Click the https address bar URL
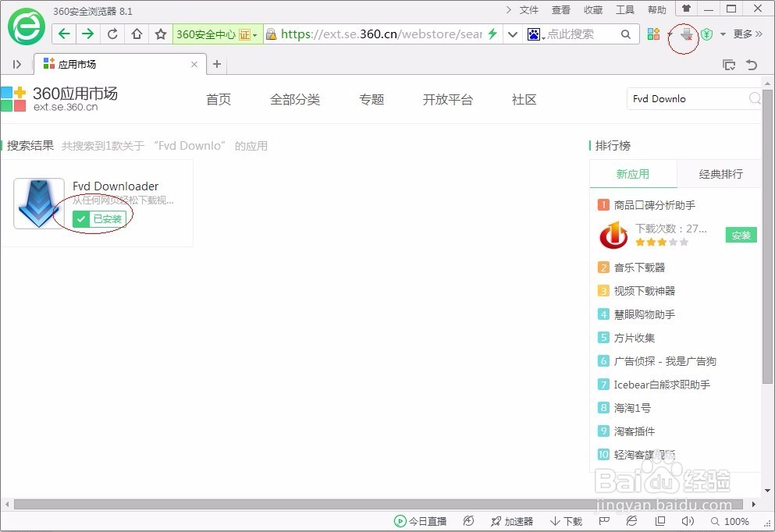775x532 pixels. (x=381, y=34)
